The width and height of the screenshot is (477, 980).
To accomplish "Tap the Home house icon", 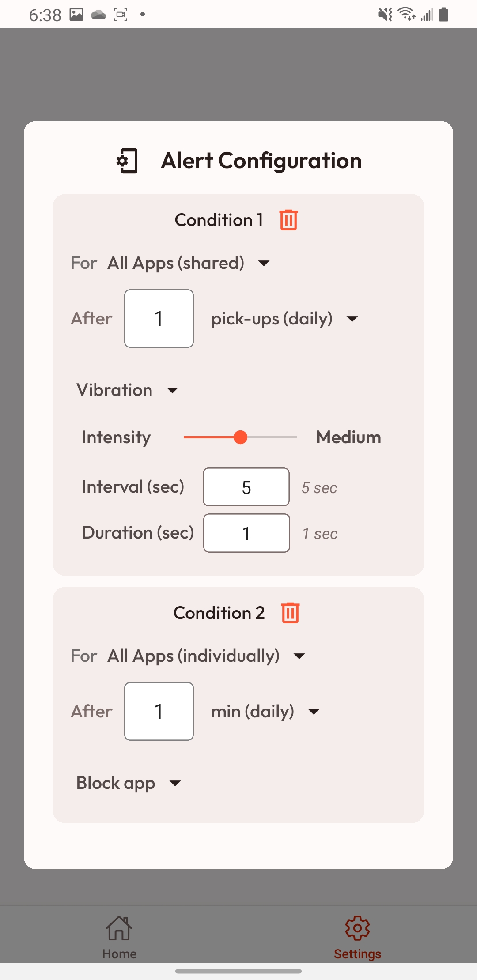I will coord(119,928).
